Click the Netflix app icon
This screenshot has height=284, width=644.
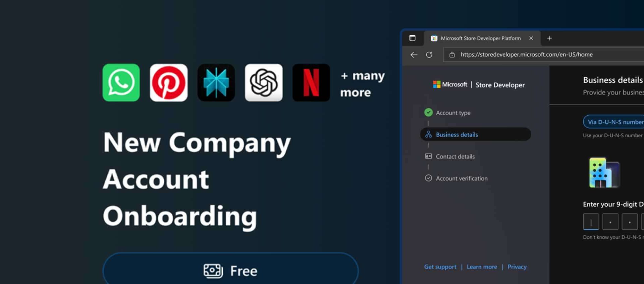coord(311,83)
